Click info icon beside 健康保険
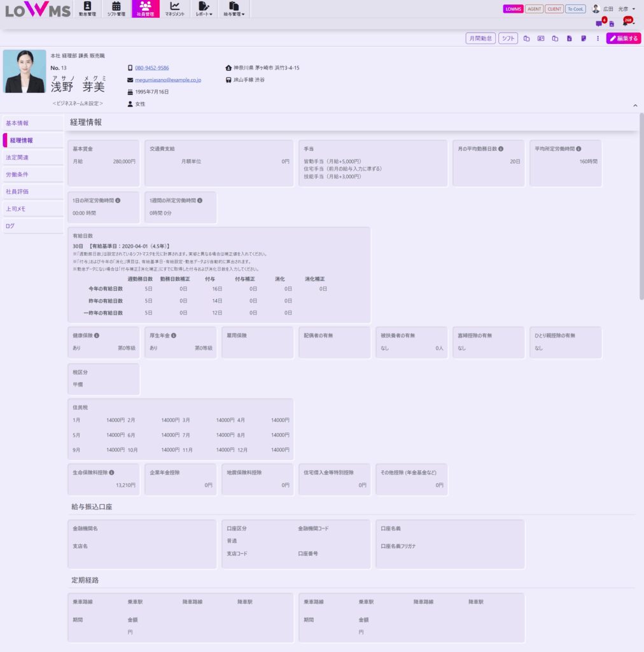Viewport: 644px width, 652px height. pos(97,335)
